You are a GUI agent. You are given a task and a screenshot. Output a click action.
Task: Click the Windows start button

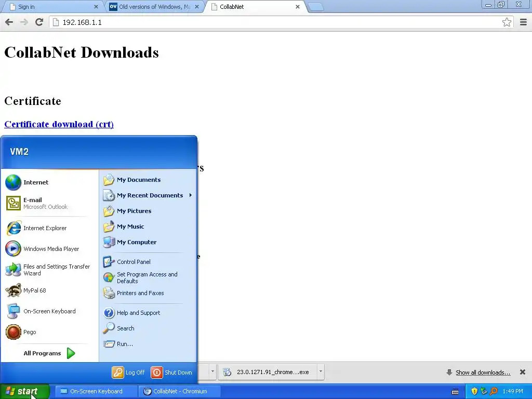[24, 391]
